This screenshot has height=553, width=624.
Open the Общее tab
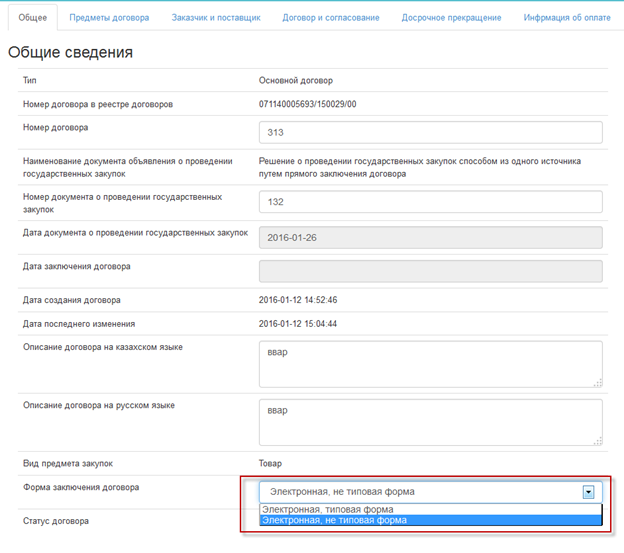click(x=33, y=18)
